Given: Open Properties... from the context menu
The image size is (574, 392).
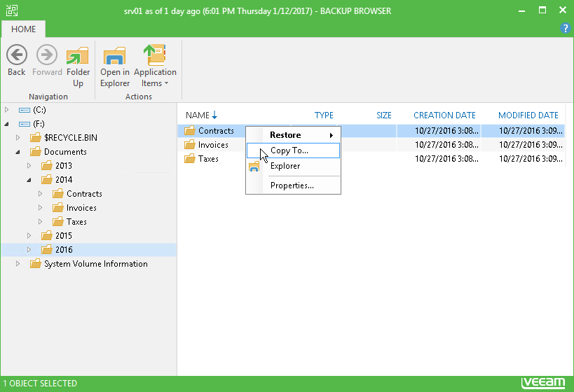Looking at the screenshot, I should click(x=293, y=185).
